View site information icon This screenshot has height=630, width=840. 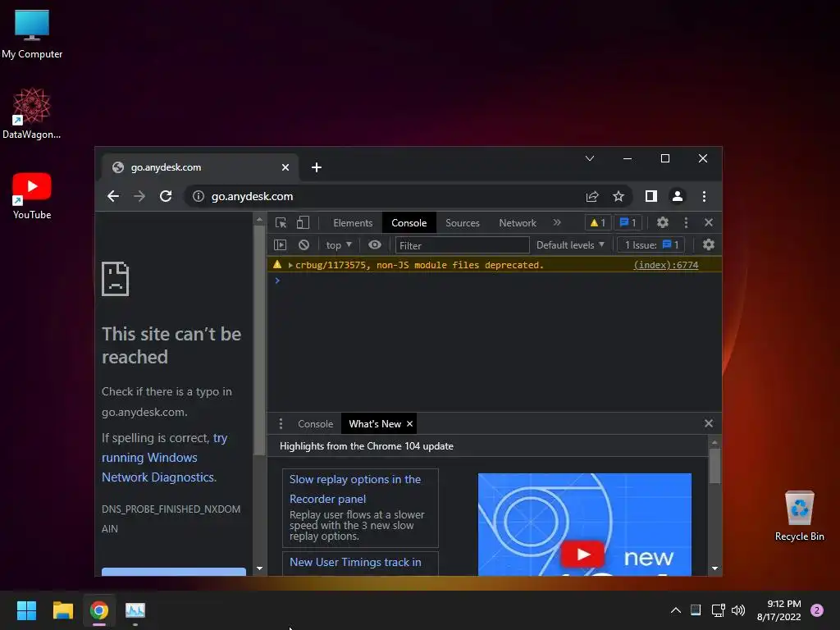[x=199, y=196]
